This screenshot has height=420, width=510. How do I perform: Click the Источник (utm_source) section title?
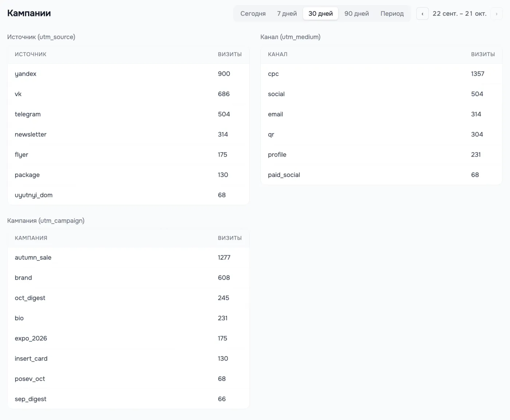[x=41, y=37]
